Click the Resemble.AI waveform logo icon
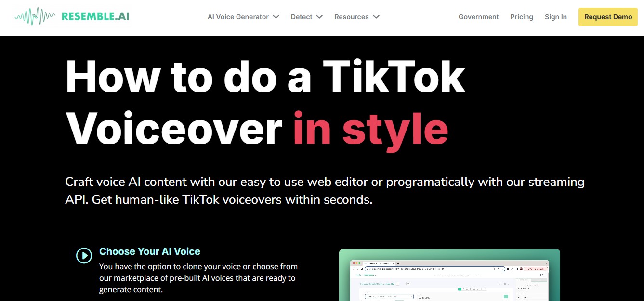This screenshot has width=644, height=301. point(35,16)
